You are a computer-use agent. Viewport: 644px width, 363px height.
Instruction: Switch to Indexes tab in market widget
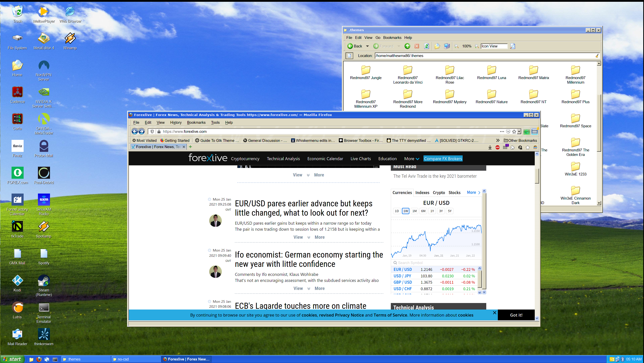422,193
